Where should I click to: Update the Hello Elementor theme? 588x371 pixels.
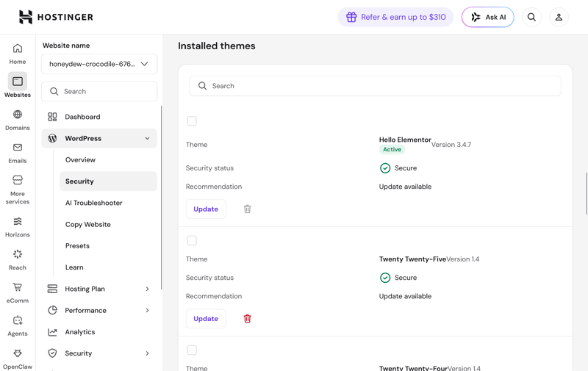click(x=206, y=209)
